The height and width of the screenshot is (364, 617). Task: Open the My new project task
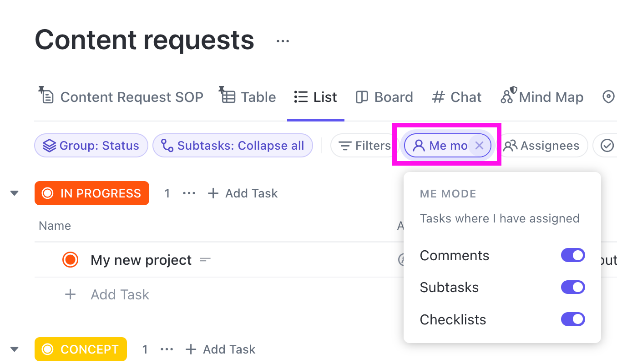pos(141,260)
